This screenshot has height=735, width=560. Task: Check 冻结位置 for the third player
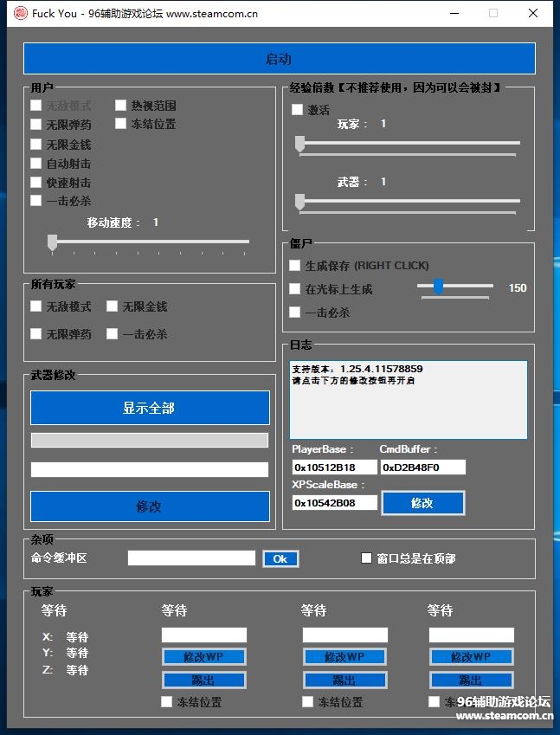click(x=307, y=701)
